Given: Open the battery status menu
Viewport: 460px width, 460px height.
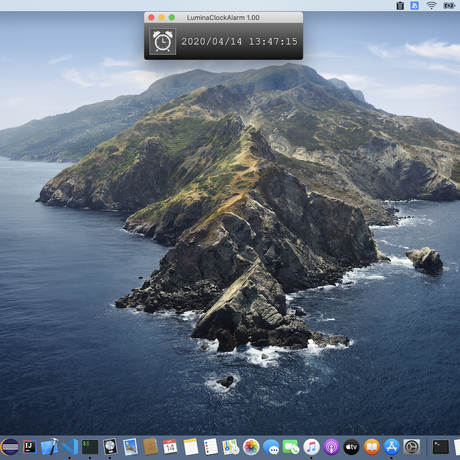Looking at the screenshot, I should (x=449, y=5).
